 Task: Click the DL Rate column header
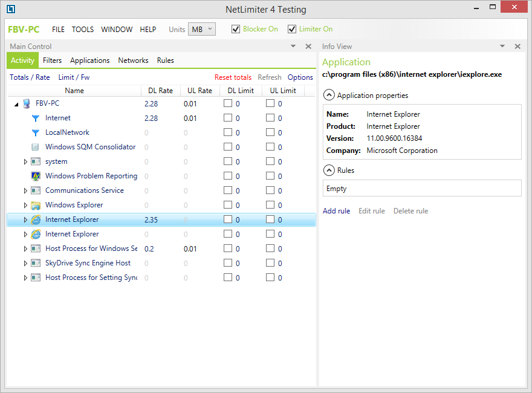[x=160, y=91]
